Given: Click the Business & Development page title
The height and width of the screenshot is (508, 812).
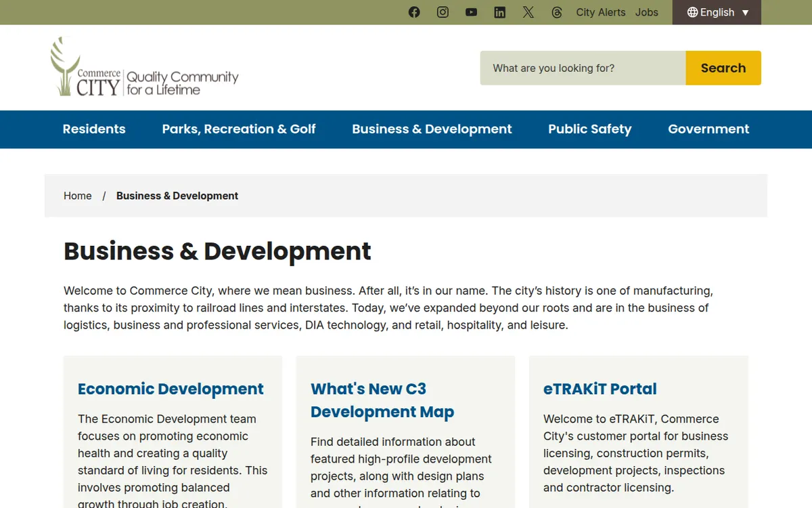Looking at the screenshot, I should point(217,251).
